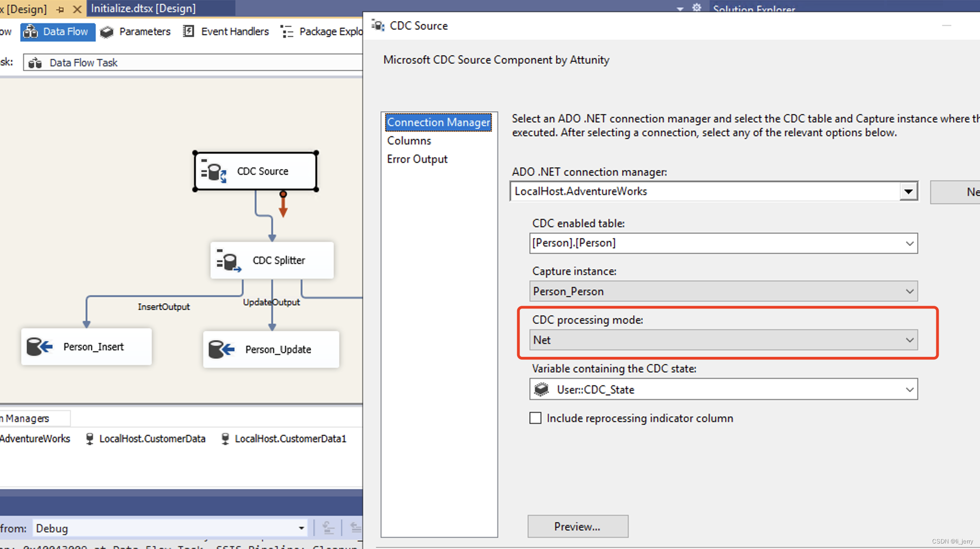The image size is (980, 549).
Task: Switch to the Parameters tab
Action: 136,32
